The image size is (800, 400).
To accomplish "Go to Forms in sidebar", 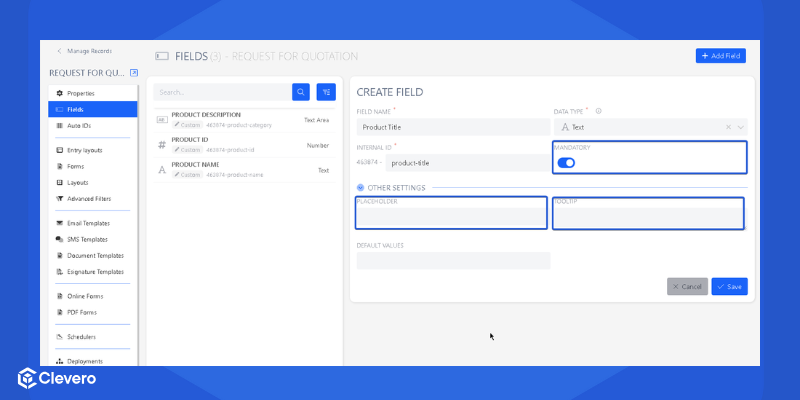I will [x=93, y=166].
